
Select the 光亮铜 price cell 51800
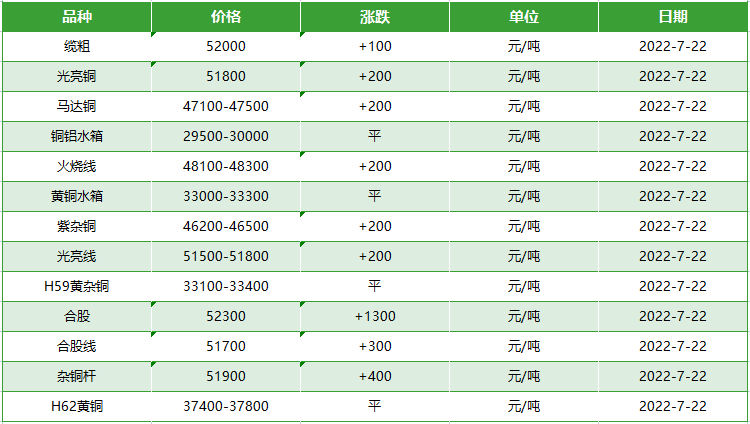[x=226, y=77]
